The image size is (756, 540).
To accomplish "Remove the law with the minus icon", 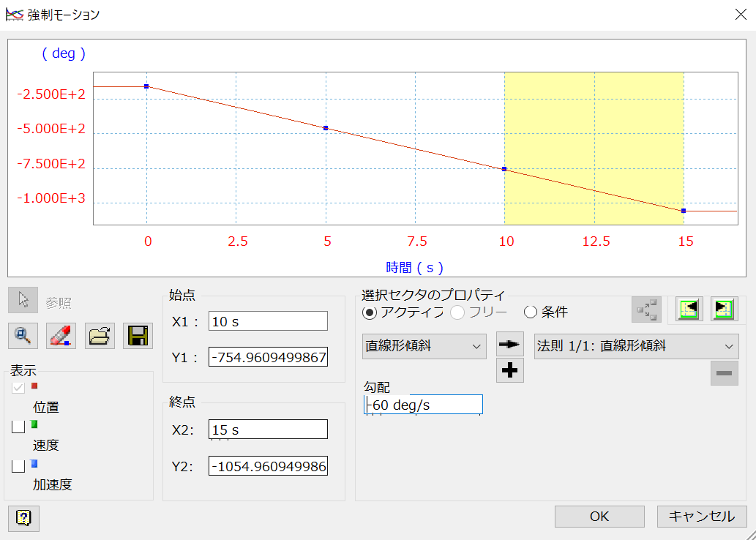I will click(724, 373).
